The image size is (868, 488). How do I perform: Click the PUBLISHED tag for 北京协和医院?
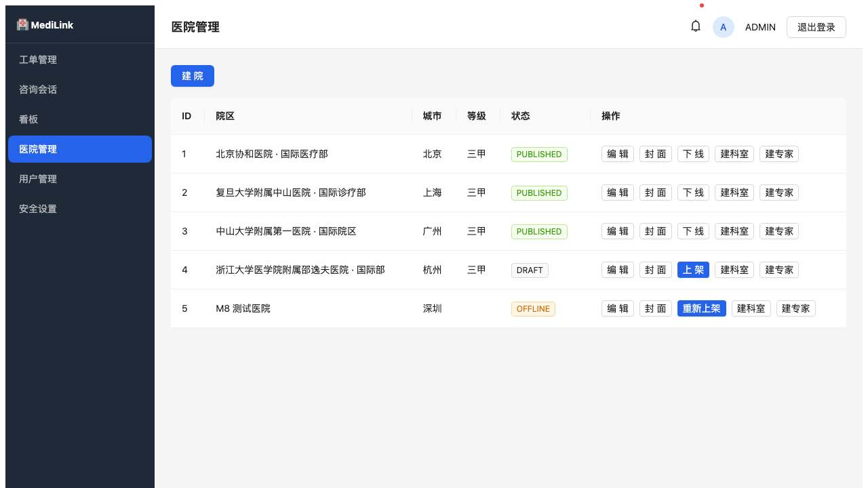pos(539,155)
